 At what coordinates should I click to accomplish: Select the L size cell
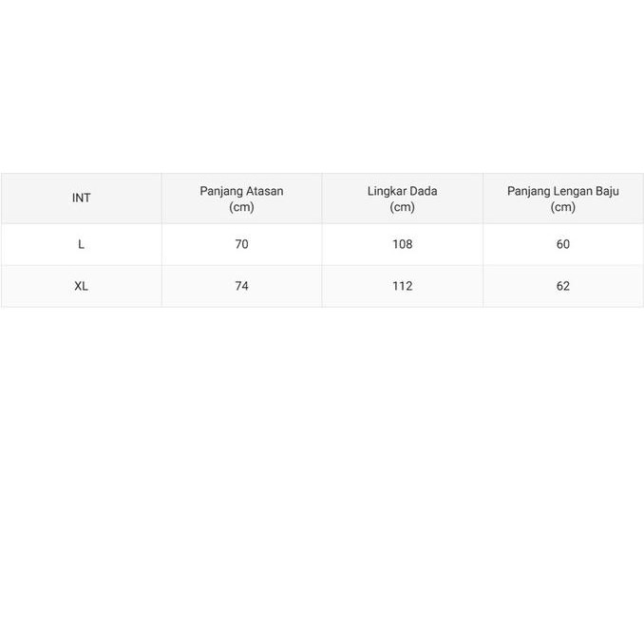(x=82, y=244)
